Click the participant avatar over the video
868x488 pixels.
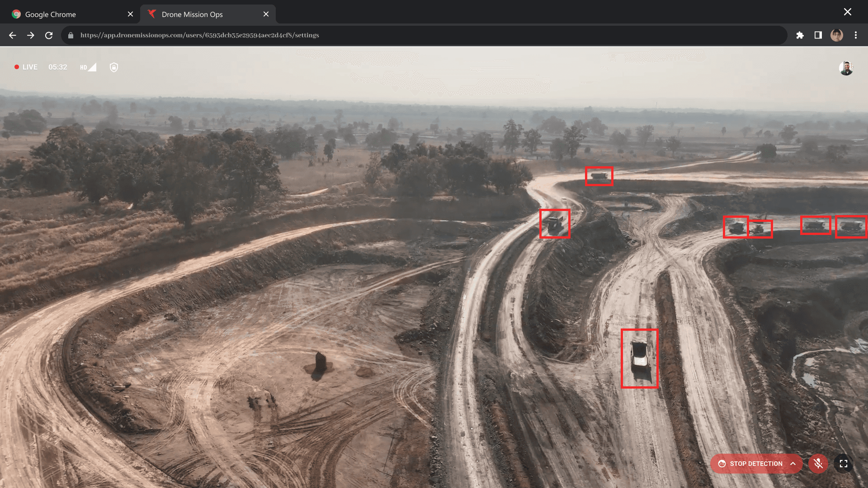click(846, 68)
